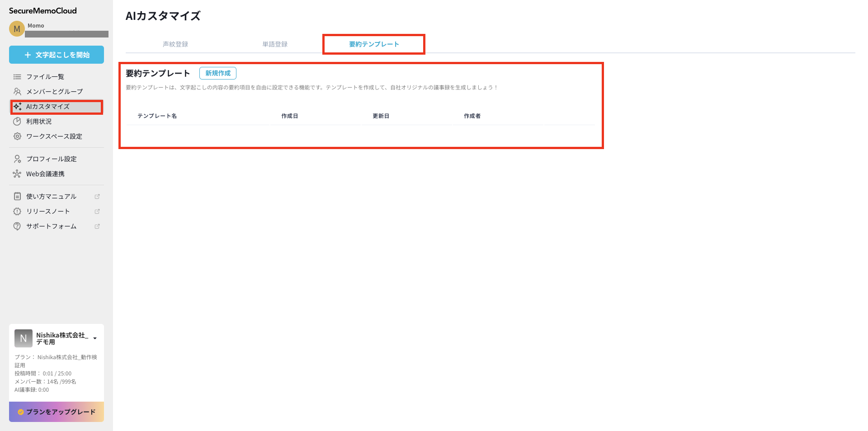Expand the Nishika workspace dropdown arrow
This screenshot has height=431, width=868.
point(95,338)
